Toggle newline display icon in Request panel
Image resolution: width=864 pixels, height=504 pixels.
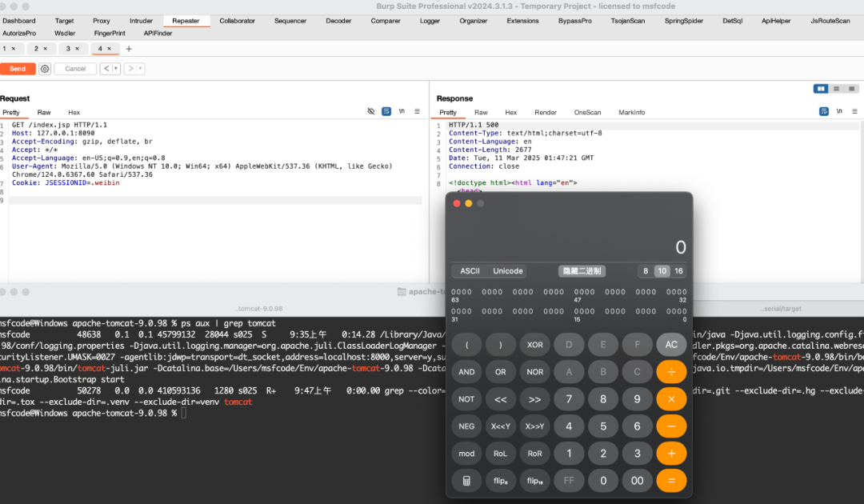402,111
